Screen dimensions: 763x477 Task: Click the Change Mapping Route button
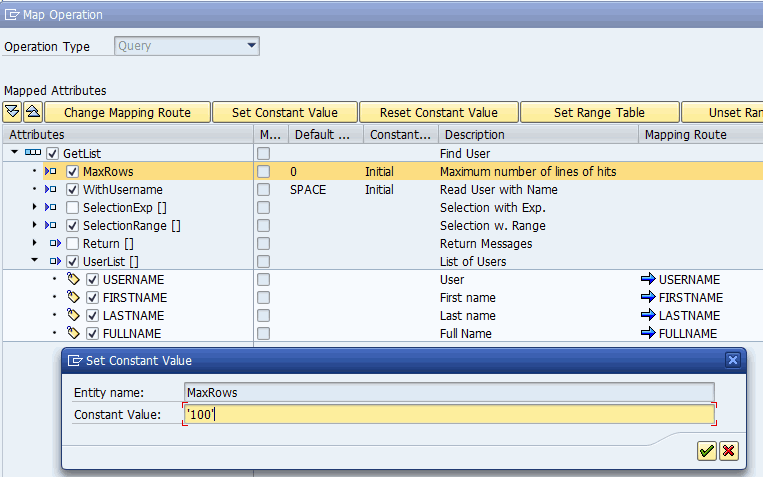pyautogui.click(x=127, y=112)
